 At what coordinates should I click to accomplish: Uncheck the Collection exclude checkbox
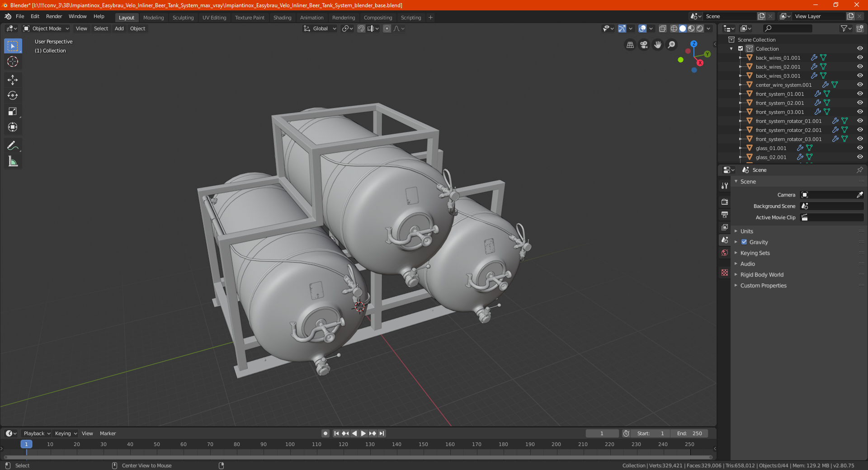point(741,49)
